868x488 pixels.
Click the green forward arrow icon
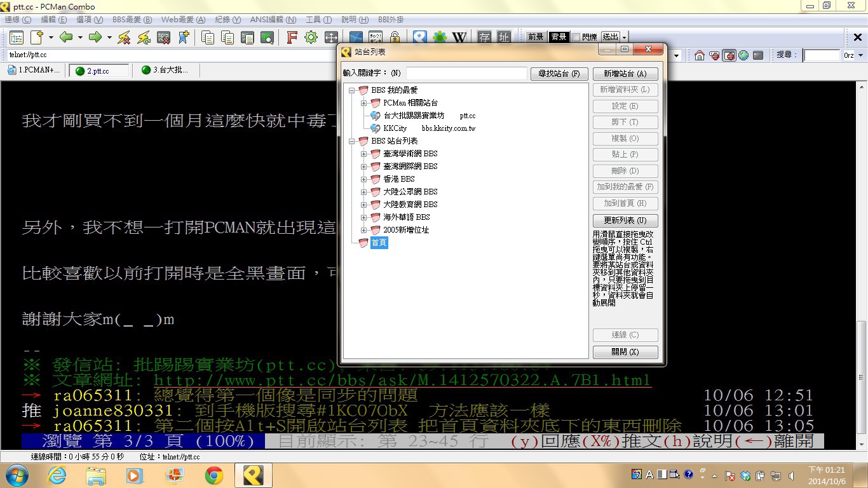(x=95, y=37)
